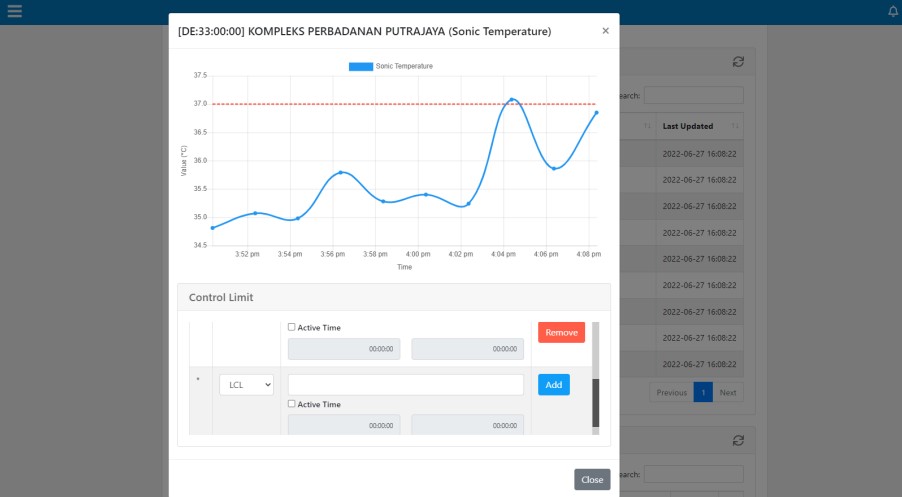Click the red Remove button

tap(561, 332)
